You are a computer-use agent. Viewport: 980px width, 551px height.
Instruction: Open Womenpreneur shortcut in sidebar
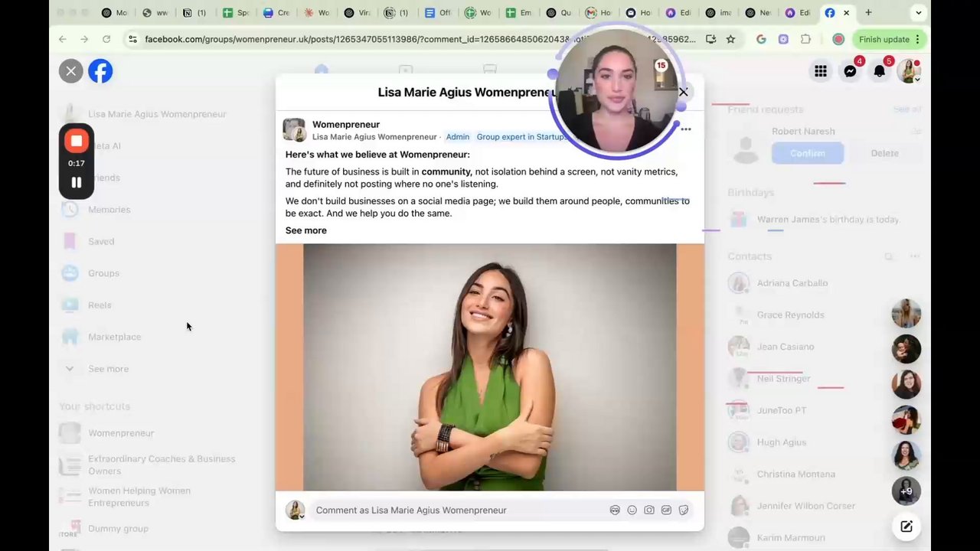(121, 433)
